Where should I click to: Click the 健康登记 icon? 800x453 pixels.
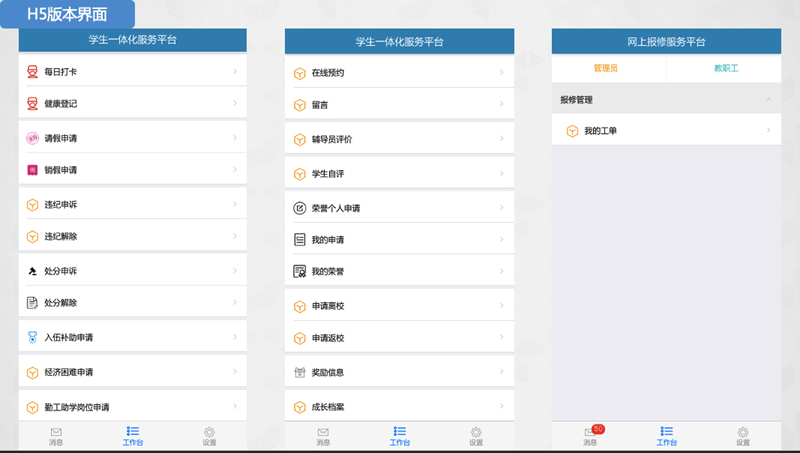pyautogui.click(x=32, y=103)
